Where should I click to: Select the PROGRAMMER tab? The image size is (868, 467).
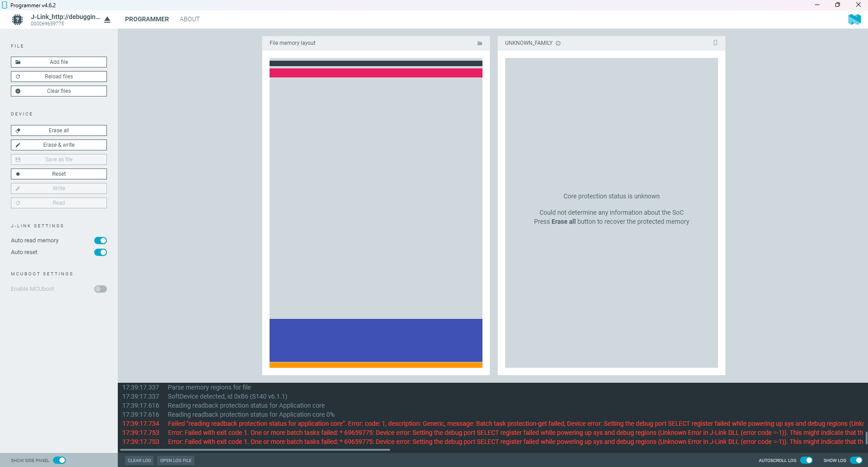147,19
